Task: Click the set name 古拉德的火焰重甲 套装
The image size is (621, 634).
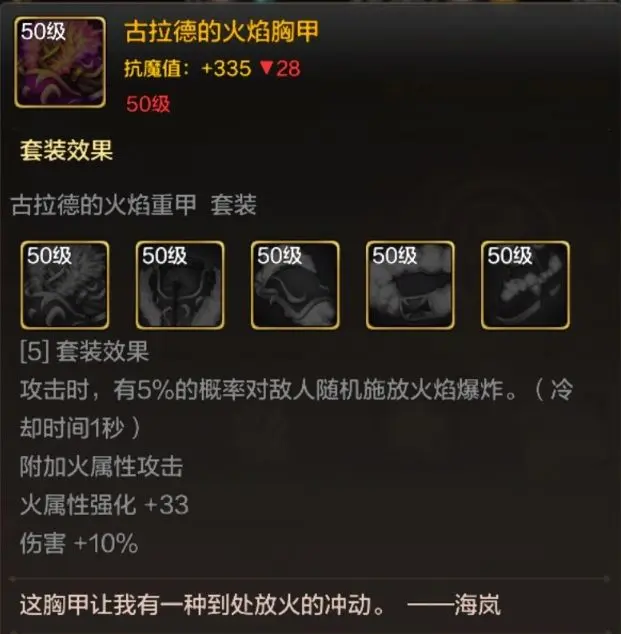Action: (x=134, y=205)
